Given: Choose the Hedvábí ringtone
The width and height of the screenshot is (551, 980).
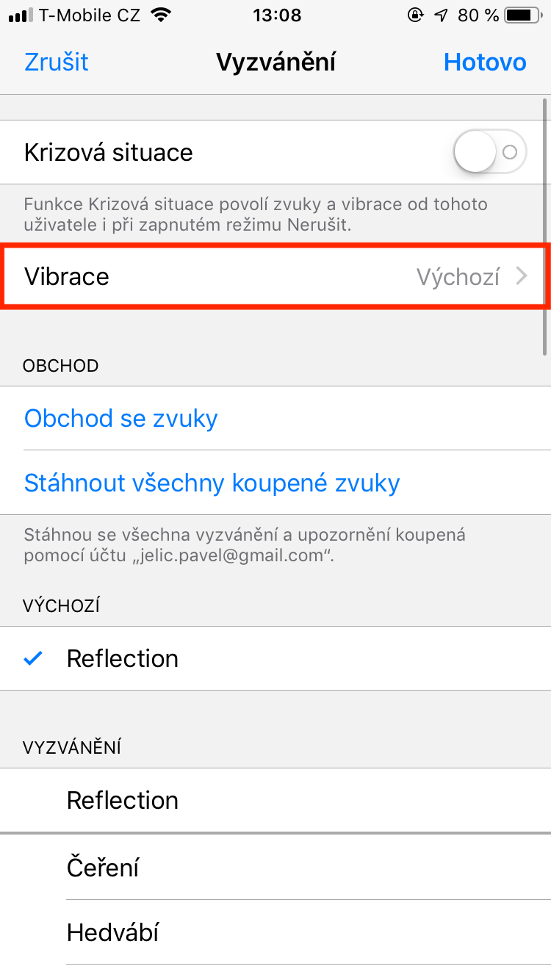Looking at the screenshot, I should tap(113, 932).
